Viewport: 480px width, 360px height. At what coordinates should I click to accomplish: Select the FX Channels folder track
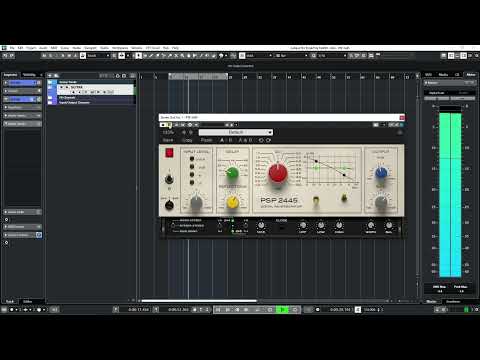[x=91, y=98]
